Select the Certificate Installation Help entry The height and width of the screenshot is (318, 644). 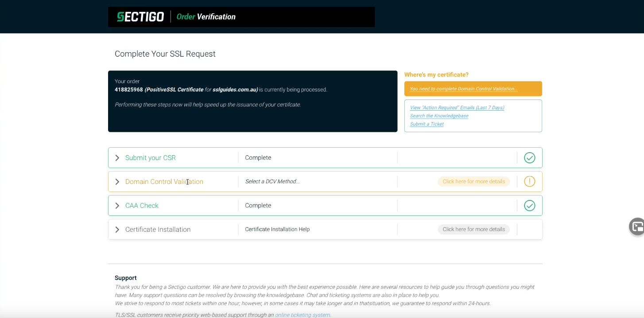pyautogui.click(x=277, y=229)
